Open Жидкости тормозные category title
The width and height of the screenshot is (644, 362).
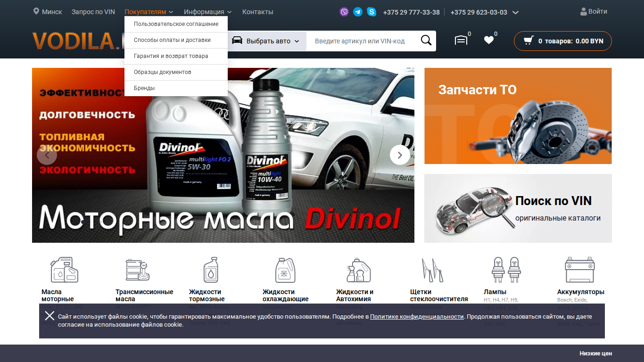coord(207,296)
